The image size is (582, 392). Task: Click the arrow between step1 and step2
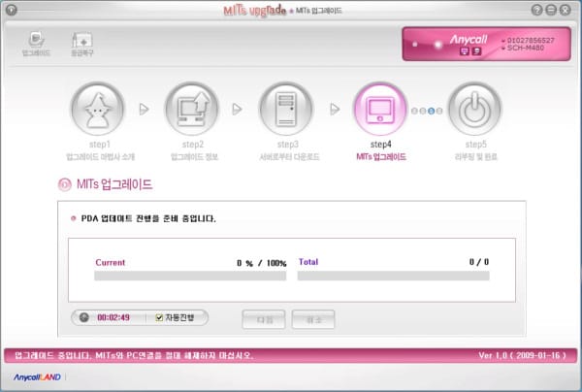tap(144, 109)
